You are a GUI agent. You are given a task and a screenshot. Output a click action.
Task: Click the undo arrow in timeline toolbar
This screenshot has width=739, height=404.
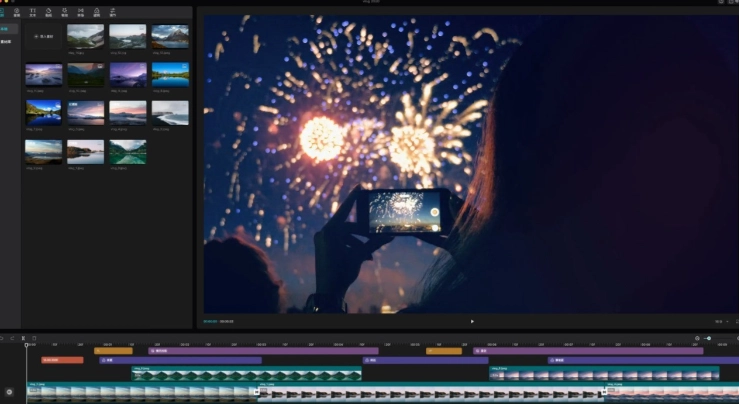click(3, 338)
